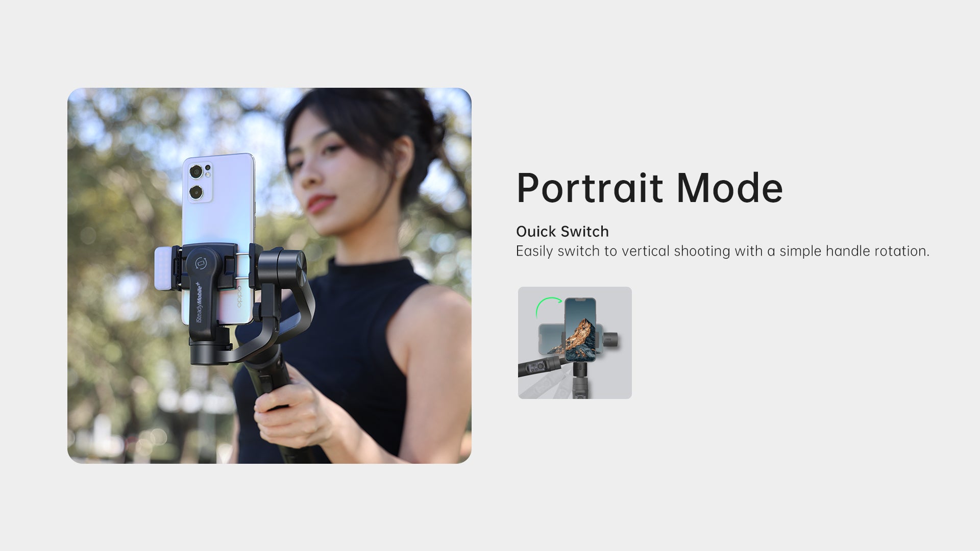The height and width of the screenshot is (551, 980).
Task: Click the faded horizontal phone in the diagram
Action: 550,339
